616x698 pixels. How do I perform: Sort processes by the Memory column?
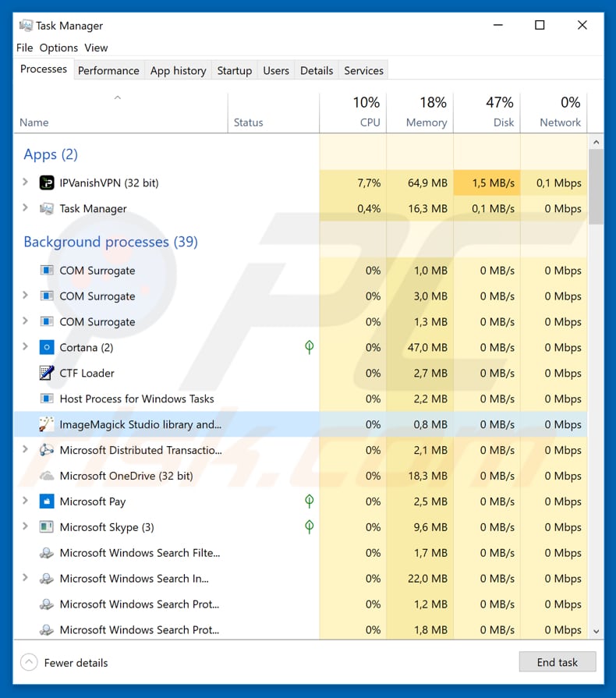click(419, 113)
